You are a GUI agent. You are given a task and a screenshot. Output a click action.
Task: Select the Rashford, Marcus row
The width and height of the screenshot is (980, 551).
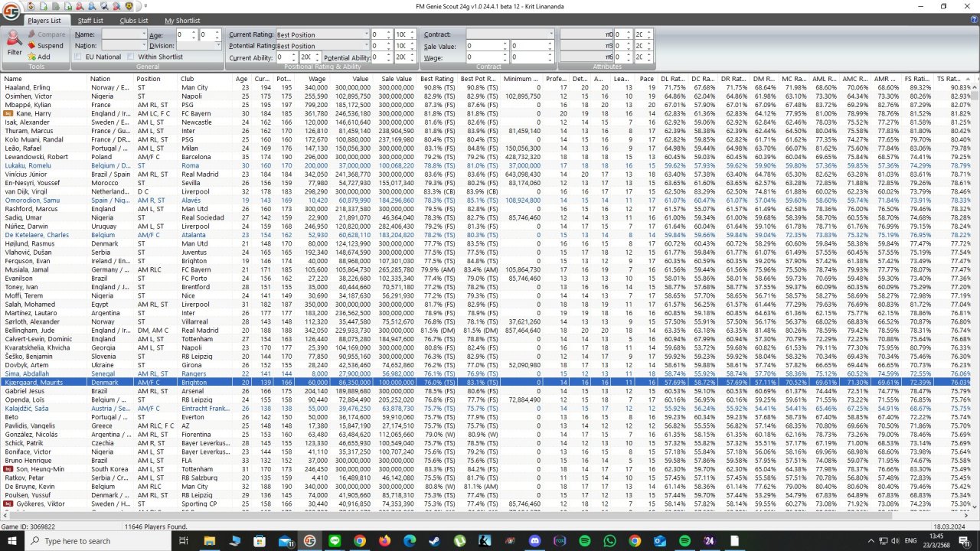(x=486, y=209)
